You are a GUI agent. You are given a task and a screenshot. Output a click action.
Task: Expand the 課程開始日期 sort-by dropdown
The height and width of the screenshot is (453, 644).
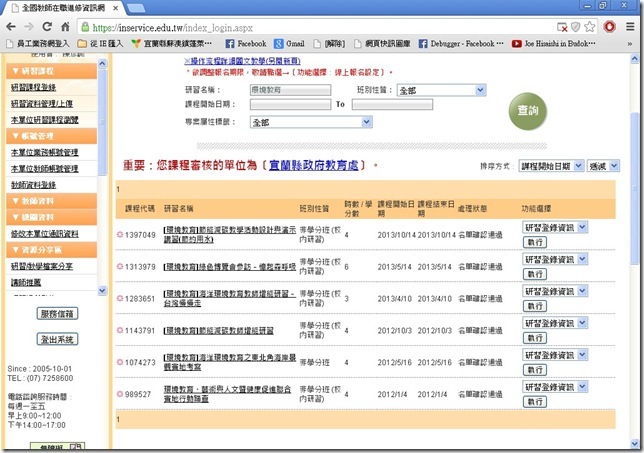[560, 165]
